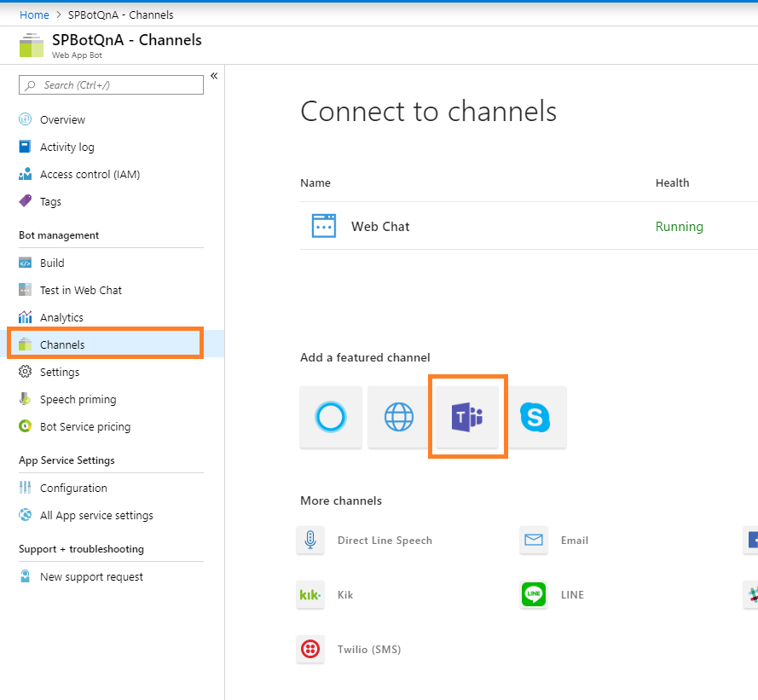Add the Cortana featured channel

331,417
